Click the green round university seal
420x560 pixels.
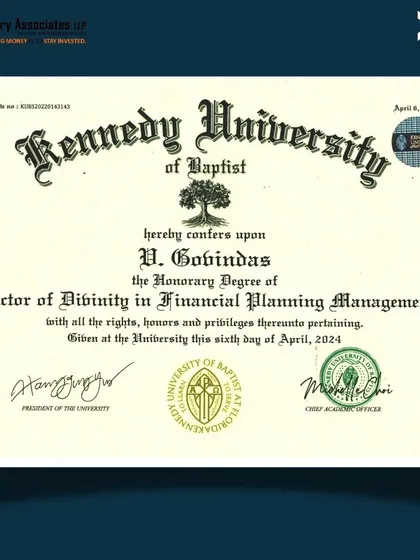click(350, 378)
